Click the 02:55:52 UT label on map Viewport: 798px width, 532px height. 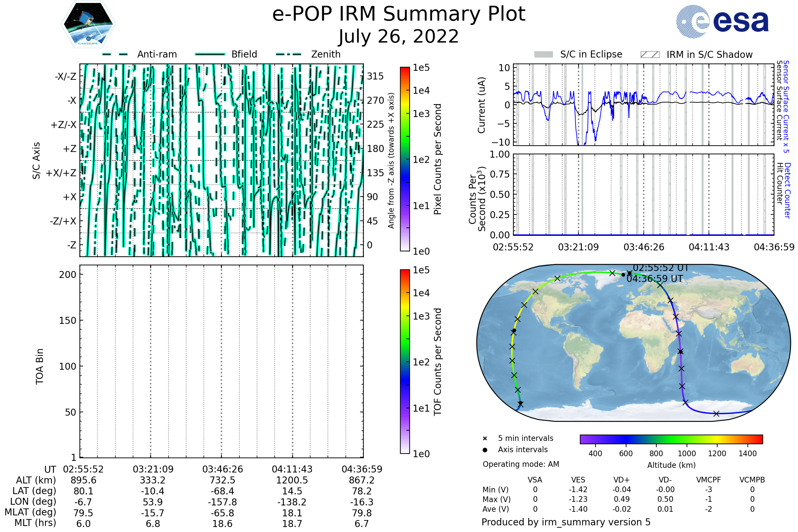point(661,268)
